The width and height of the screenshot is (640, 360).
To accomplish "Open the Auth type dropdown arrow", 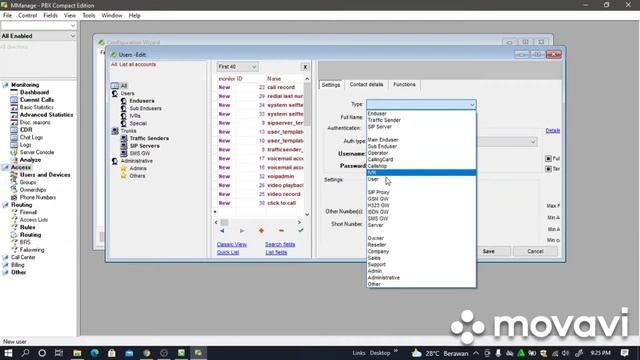I will click(533, 142).
